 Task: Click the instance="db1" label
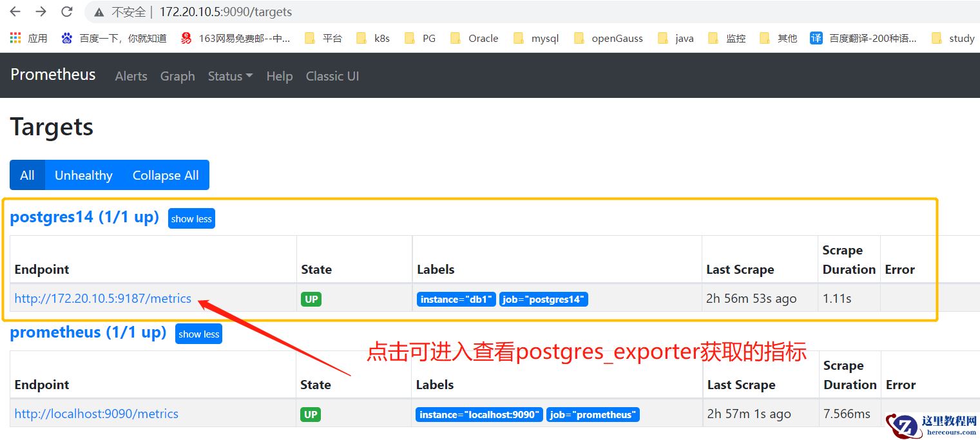[x=456, y=299]
